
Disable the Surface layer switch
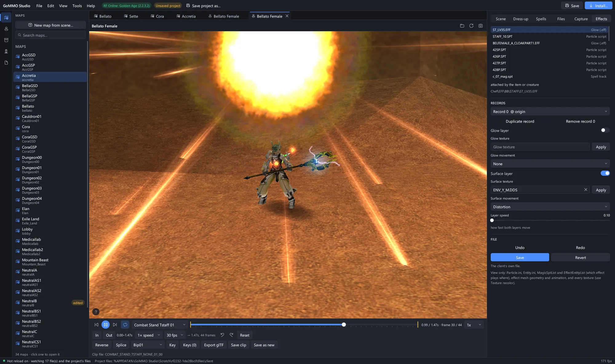(x=605, y=173)
